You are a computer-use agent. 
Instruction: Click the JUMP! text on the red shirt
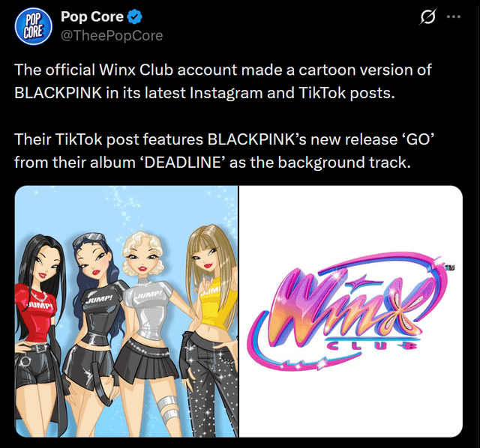41,306
